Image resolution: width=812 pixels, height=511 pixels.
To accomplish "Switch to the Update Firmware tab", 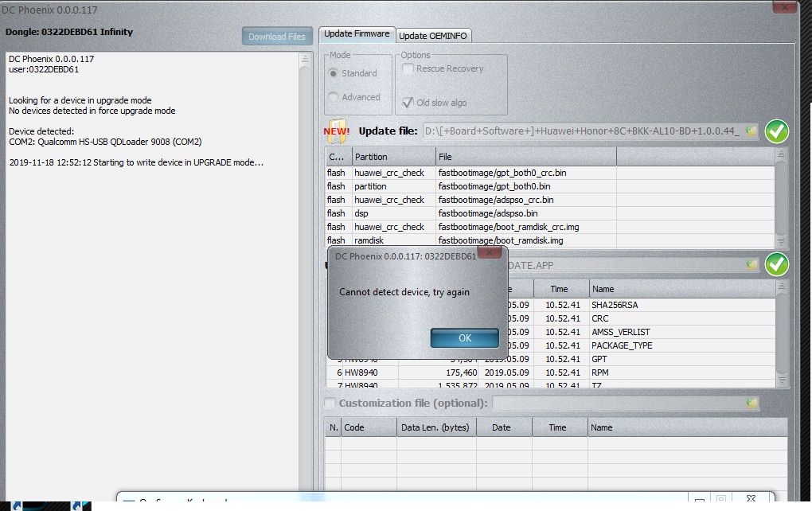I will click(357, 34).
